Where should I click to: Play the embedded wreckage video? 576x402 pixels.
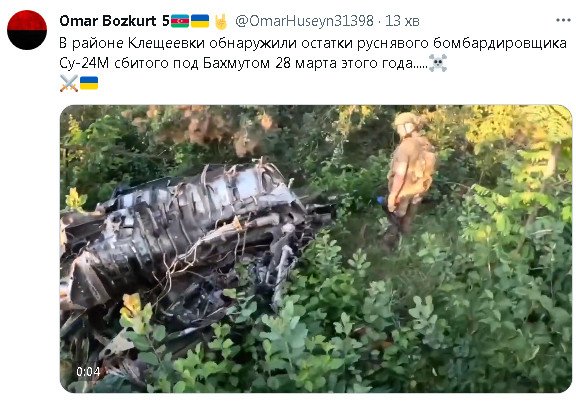316,249
